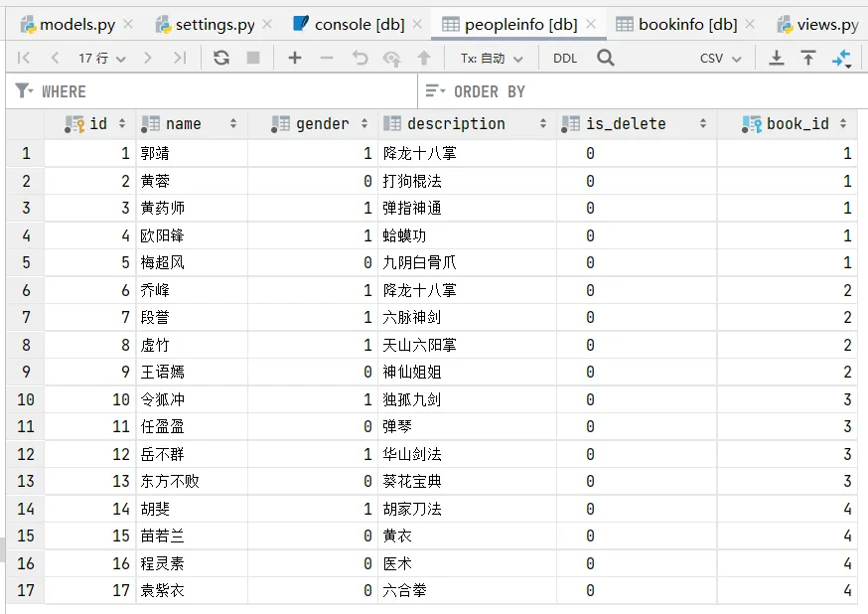Screen dimensions: 868x614
Task: Open the Tx: 自动 transaction mode dropdown
Action: [x=492, y=59]
